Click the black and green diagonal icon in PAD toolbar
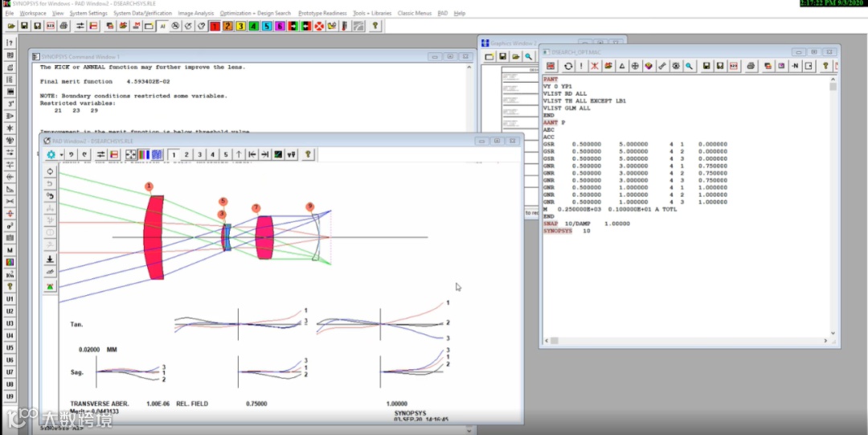The image size is (868, 435). point(278,154)
